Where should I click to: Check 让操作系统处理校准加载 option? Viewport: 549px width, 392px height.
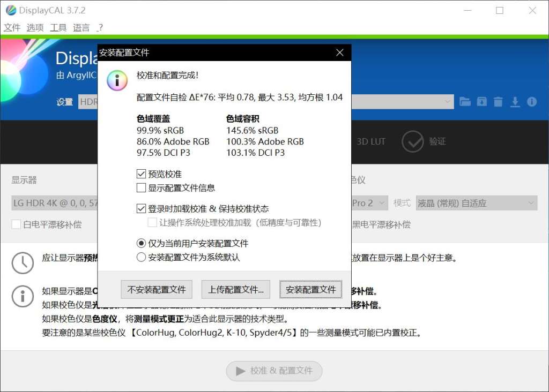click(x=152, y=222)
